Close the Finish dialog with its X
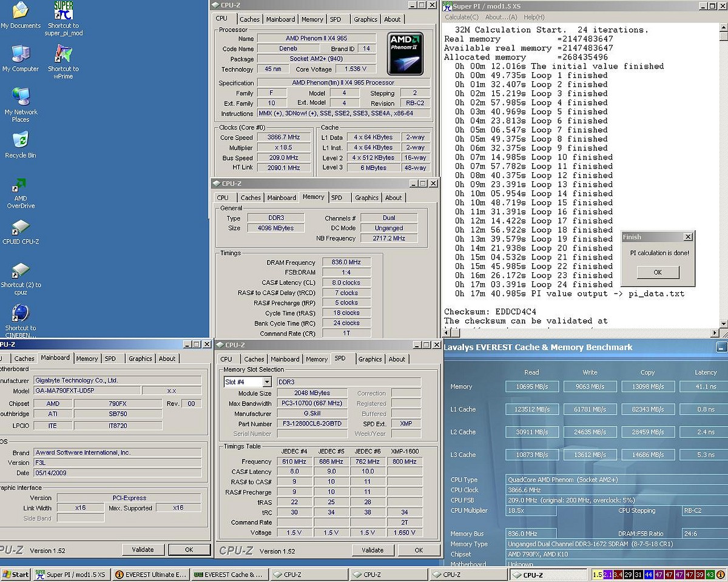The image size is (728, 582). (x=687, y=237)
